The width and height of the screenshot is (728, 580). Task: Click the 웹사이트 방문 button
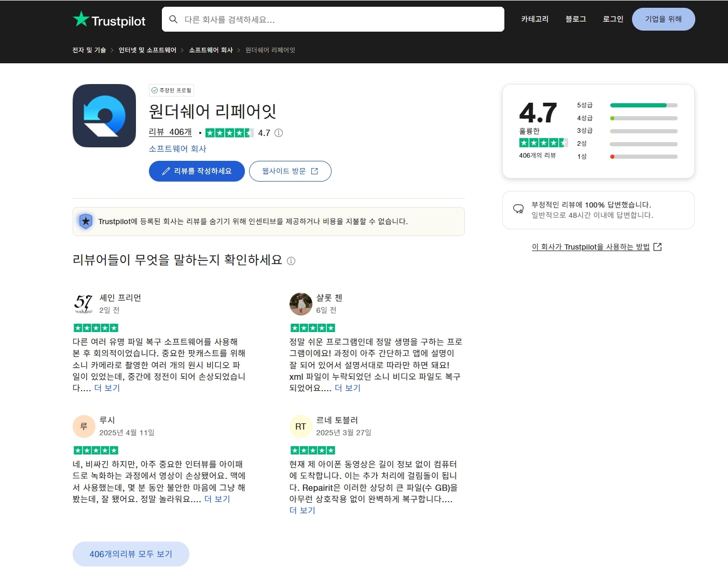(290, 171)
